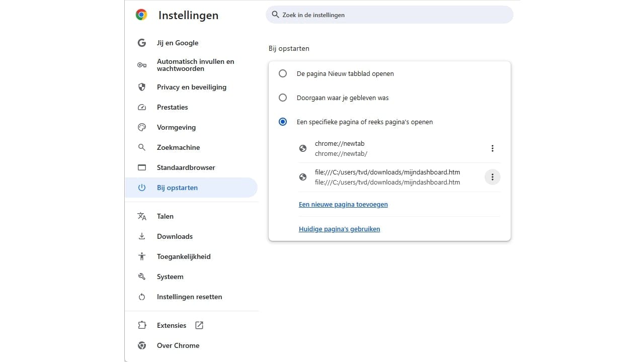Open the three-dot menu for chrome://newtab

click(493, 148)
